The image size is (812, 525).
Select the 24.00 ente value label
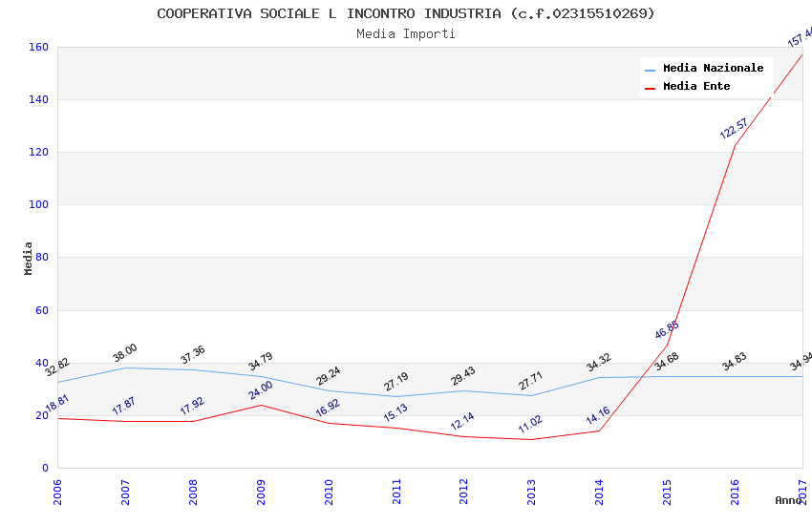(260, 390)
